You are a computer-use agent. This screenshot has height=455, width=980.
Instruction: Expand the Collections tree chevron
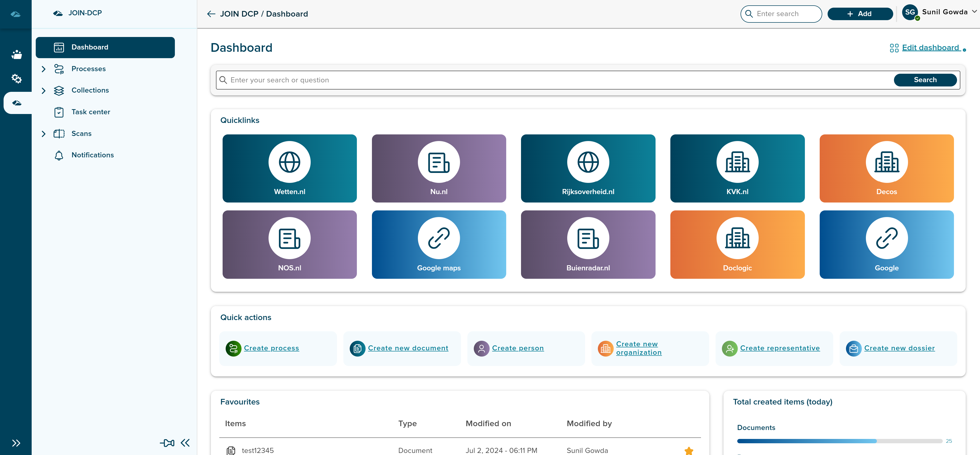click(x=43, y=91)
